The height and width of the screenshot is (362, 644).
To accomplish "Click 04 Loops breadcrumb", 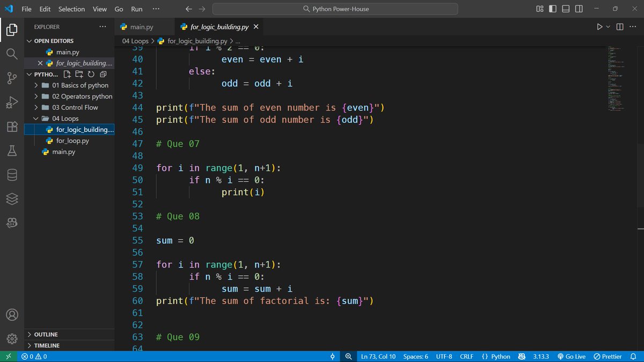I will pyautogui.click(x=135, y=41).
